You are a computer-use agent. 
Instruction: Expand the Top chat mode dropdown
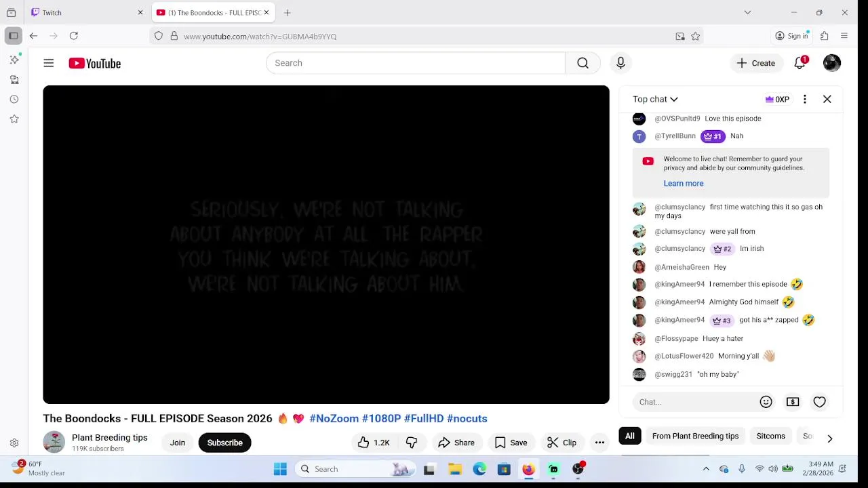[655, 99]
